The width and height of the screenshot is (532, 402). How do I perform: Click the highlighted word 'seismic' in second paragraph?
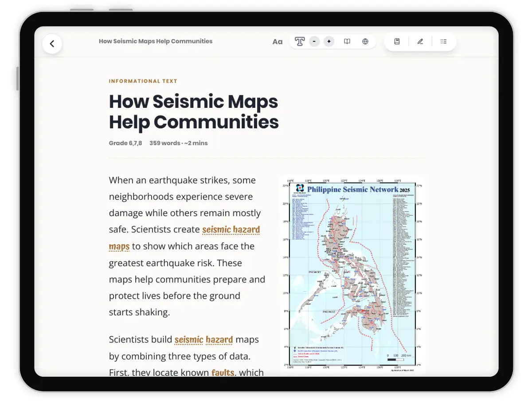189,340
